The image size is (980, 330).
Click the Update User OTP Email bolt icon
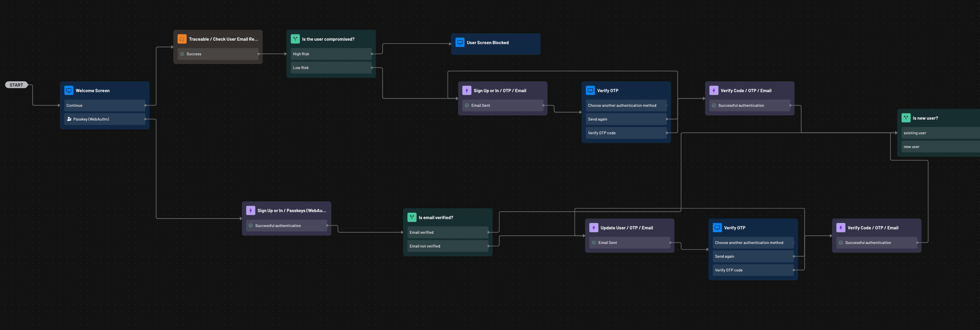[594, 228]
